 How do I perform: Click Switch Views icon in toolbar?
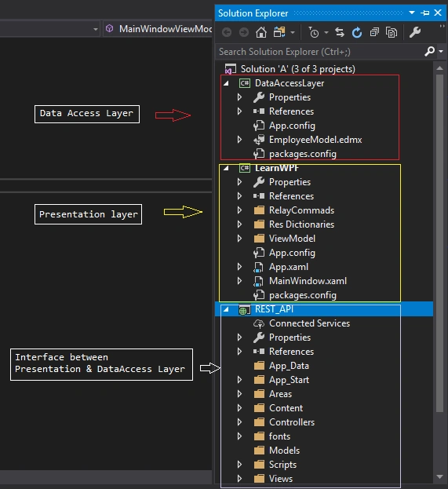point(279,32)
